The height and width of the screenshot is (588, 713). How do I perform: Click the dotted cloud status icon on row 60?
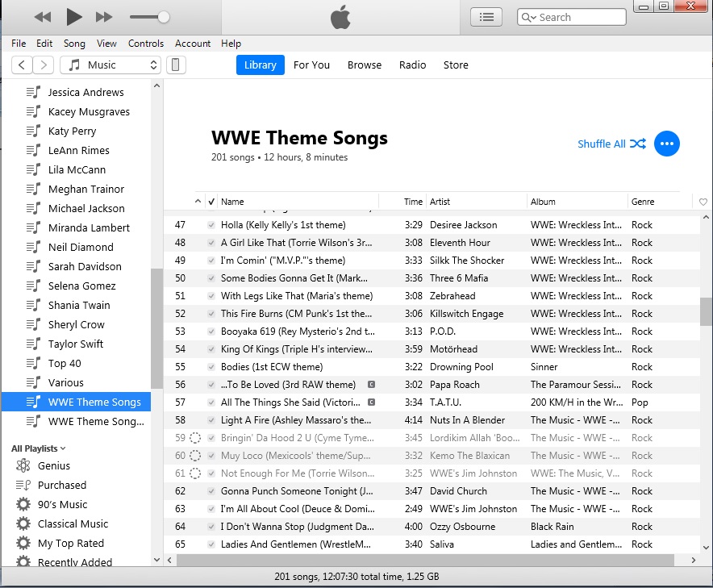tap(194, 455)
